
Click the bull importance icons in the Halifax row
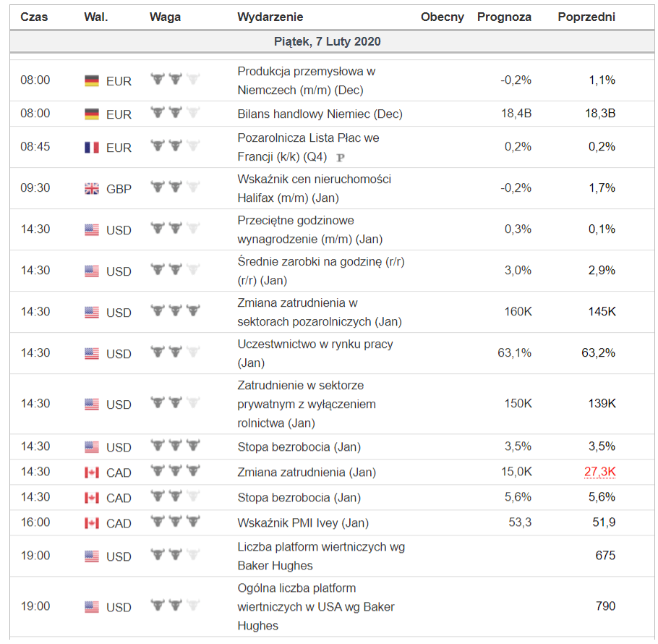click(175, 187)
